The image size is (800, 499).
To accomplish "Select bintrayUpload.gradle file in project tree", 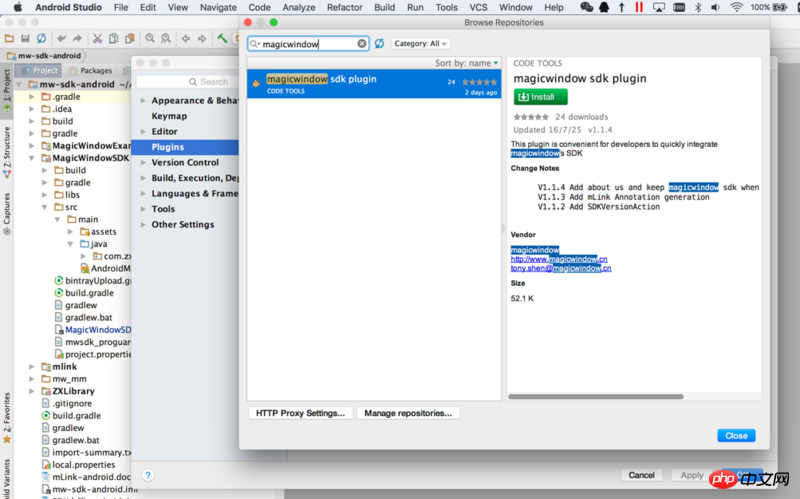I will pyautogui.click(x=92, y=281).
